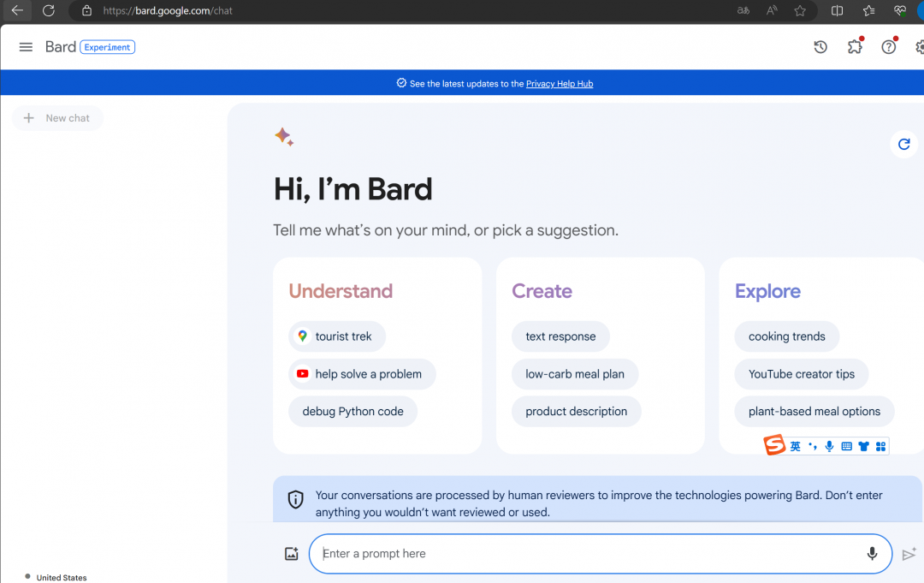Viewport: 924px width, 583px height.
Task: Open Bard activity history icon
Action: 820,47
